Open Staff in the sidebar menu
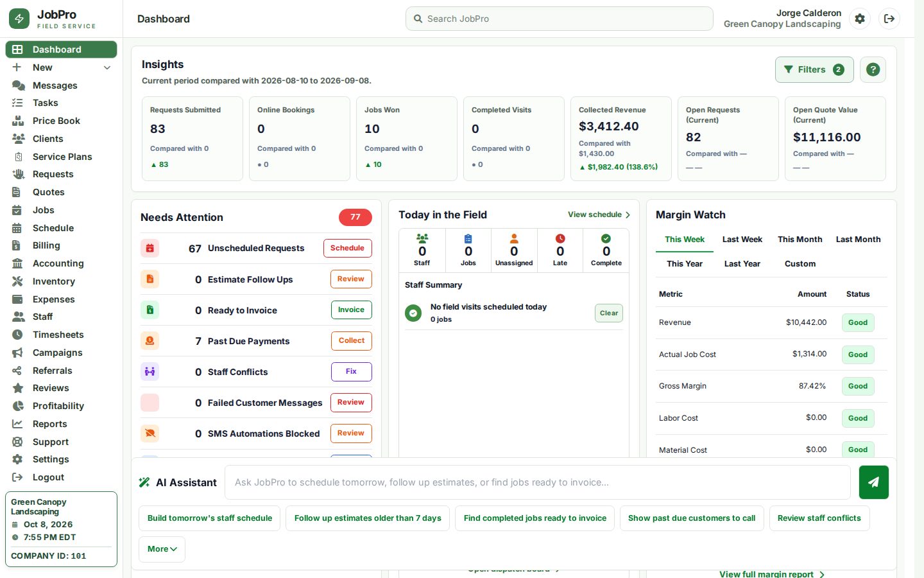 [x=61, y=317]
